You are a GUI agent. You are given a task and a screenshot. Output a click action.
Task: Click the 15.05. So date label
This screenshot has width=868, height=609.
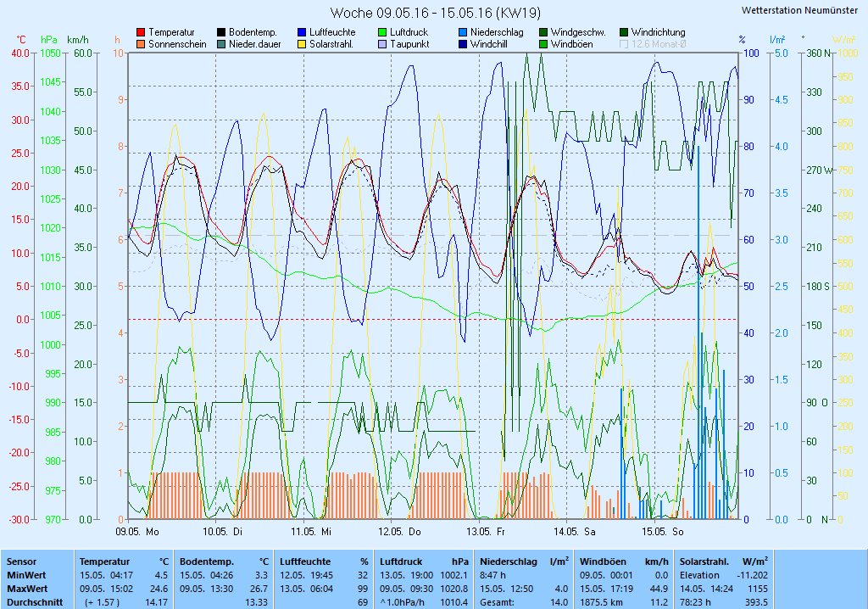663,532
